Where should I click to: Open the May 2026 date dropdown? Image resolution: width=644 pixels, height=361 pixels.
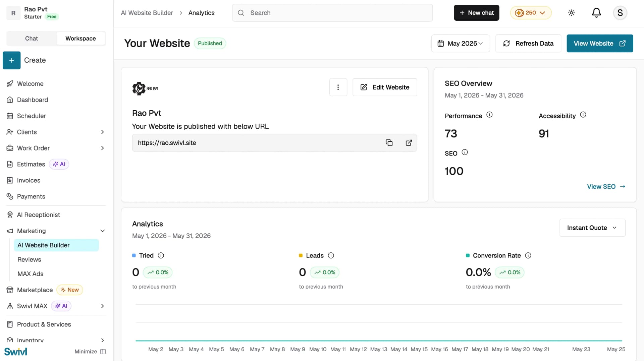pos(461,44)
